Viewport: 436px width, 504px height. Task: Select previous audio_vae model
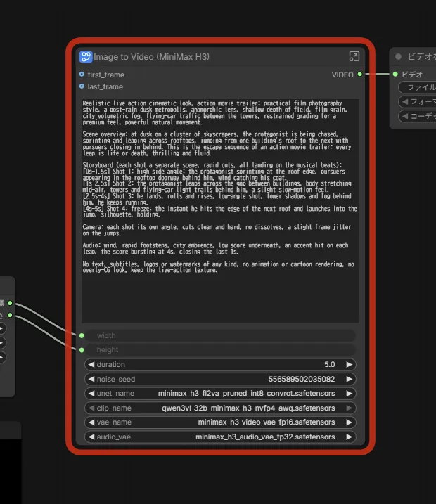[91, 437]
